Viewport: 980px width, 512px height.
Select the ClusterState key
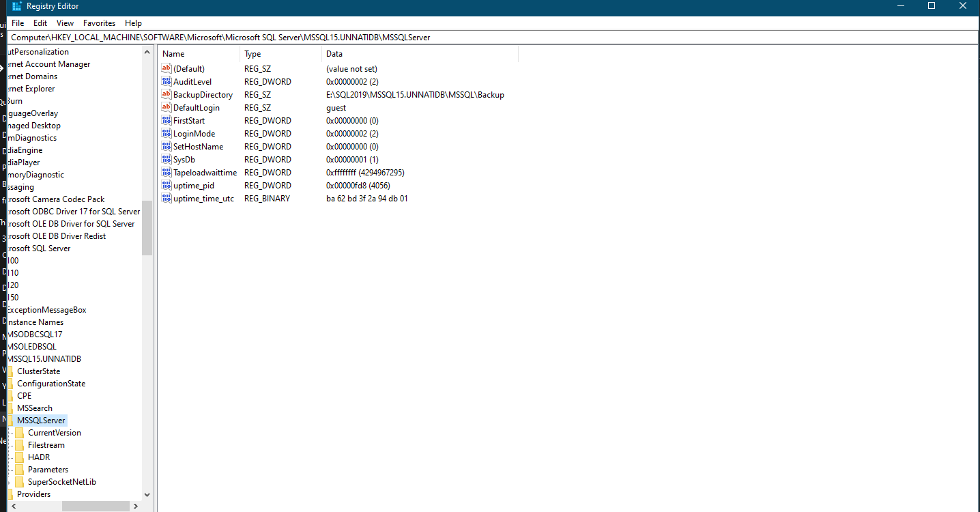38,371
